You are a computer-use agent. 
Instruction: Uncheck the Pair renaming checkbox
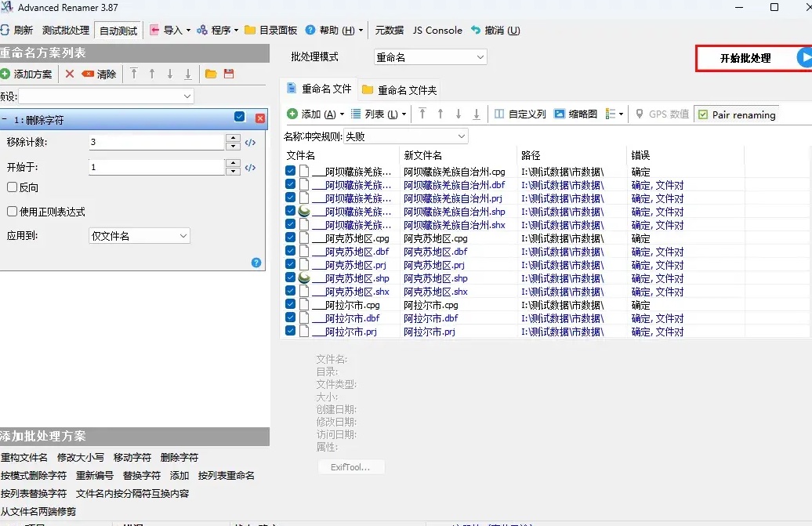click(705, 114)
